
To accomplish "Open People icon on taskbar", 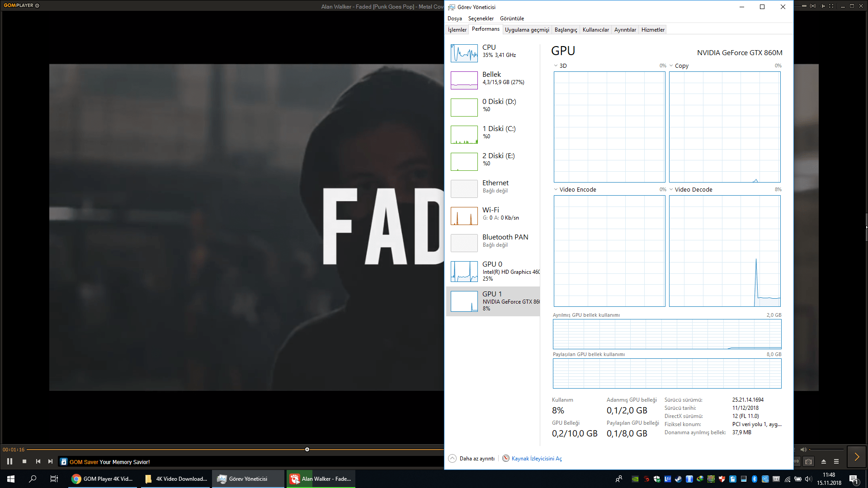I will pos(618,479).
